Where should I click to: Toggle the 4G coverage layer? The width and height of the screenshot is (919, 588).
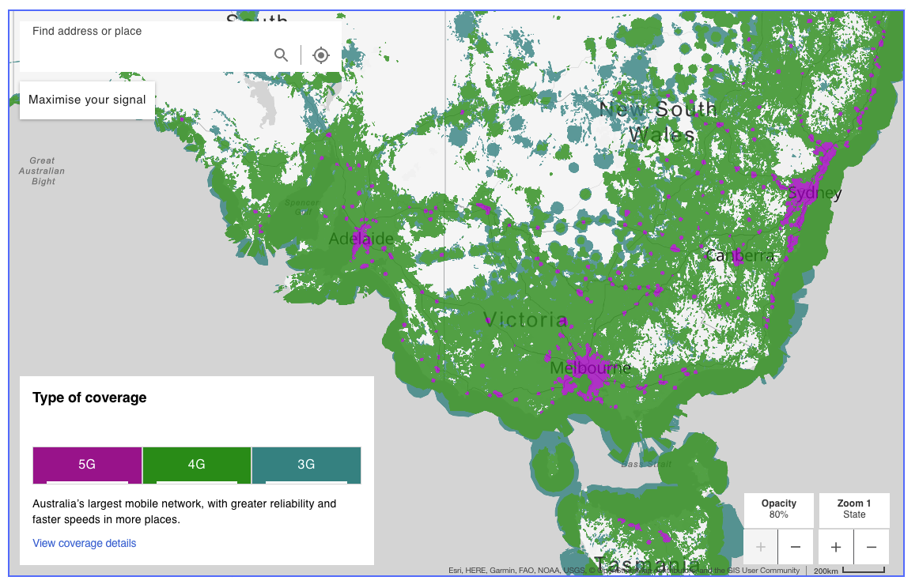coord(197,465)
